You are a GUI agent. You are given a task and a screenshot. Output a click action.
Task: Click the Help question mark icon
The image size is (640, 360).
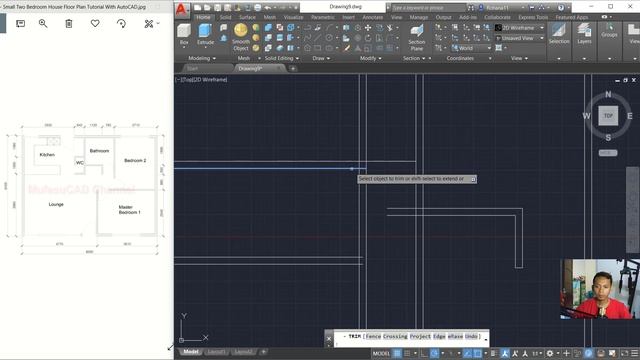(561, 7)
